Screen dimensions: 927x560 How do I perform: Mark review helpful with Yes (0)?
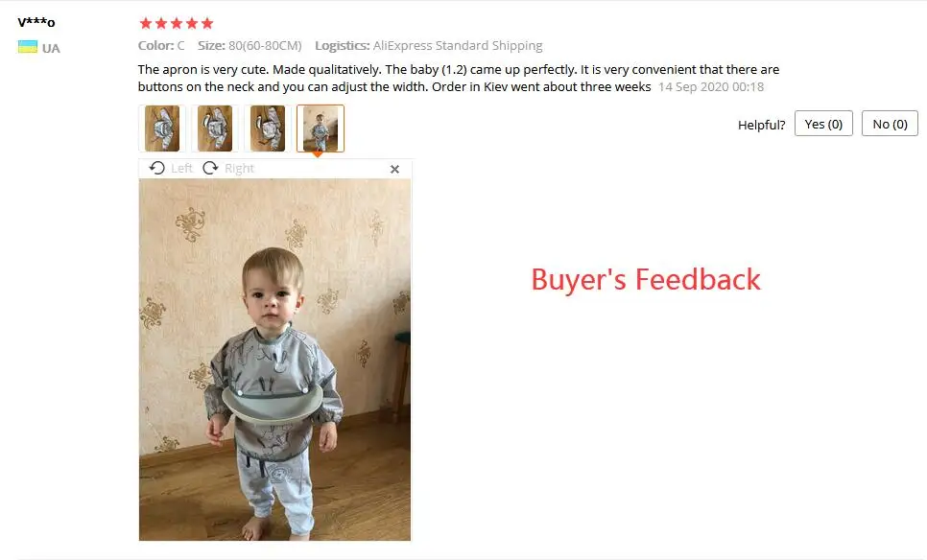click(x=823, y=124)
